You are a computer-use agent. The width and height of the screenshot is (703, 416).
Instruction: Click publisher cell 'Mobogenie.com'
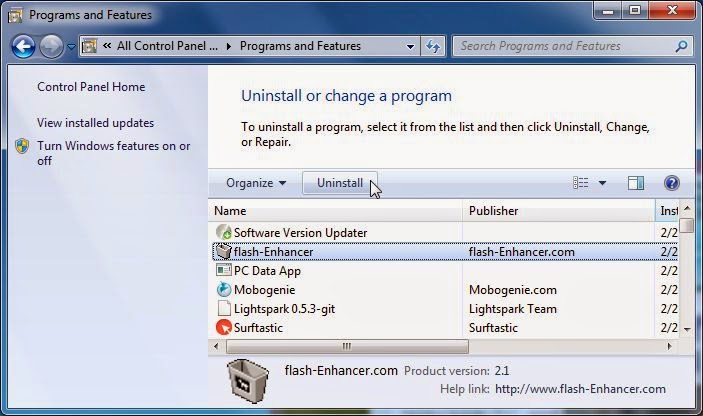coord(513,290)
